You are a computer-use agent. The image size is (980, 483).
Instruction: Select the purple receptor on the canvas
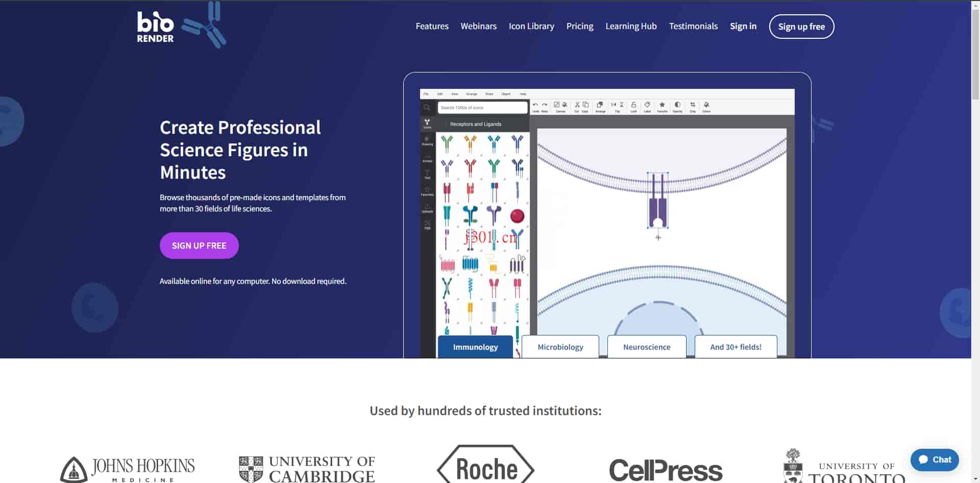[657, 201]
